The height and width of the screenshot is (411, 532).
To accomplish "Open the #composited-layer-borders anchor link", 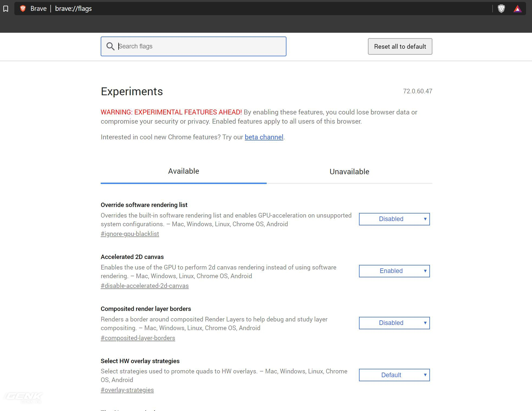I will [x=138, y=338].
